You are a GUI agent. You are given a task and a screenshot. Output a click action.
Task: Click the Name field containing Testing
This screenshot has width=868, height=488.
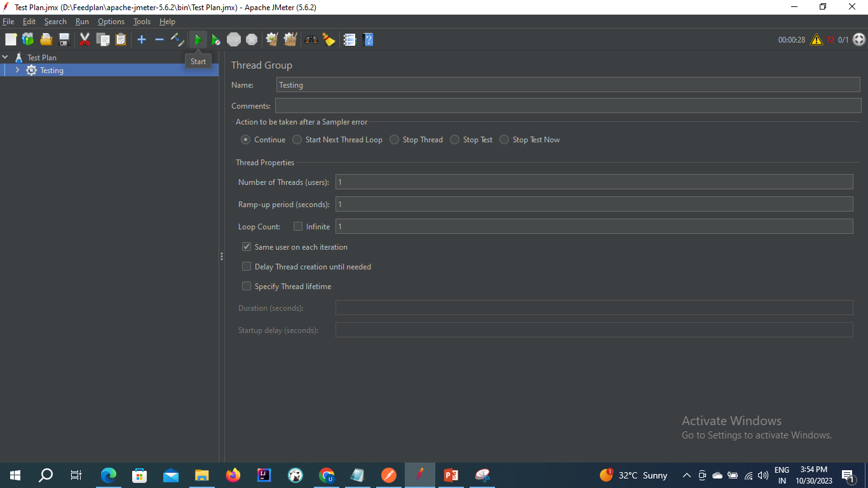pos(569,85)
